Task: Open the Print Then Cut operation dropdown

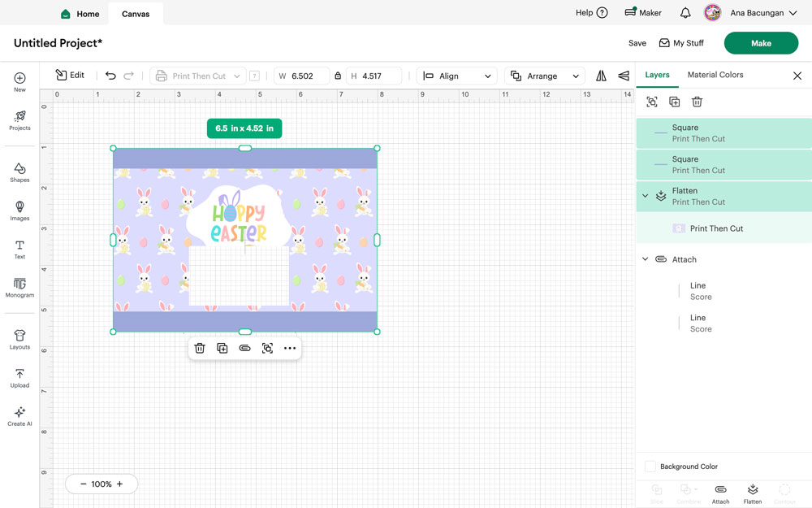Action: tap(198, 76)
